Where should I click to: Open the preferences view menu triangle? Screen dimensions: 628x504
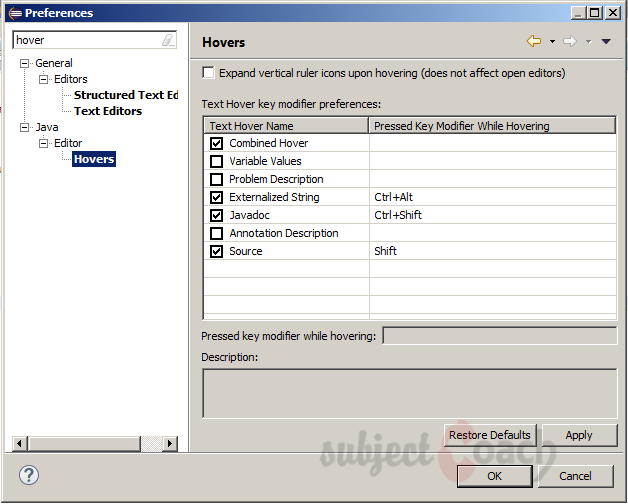click(x=606, y=42)
